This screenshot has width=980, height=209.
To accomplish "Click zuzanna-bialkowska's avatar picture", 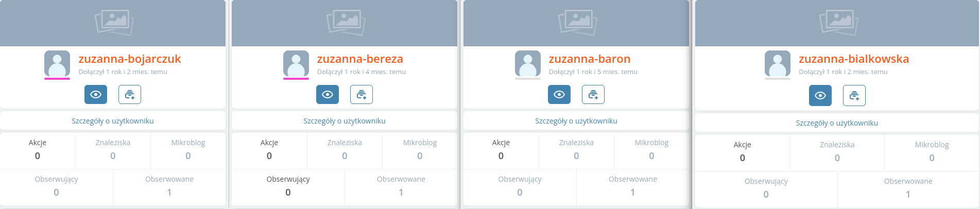I will coord(778,63).
